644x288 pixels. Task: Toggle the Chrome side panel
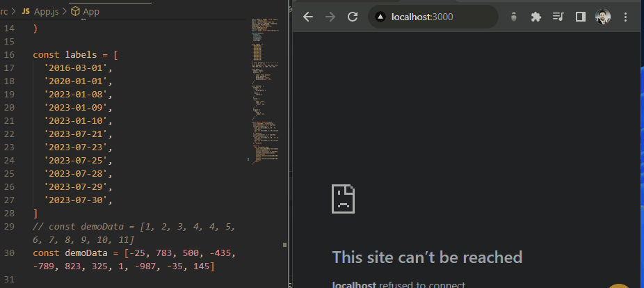point(580,17)
